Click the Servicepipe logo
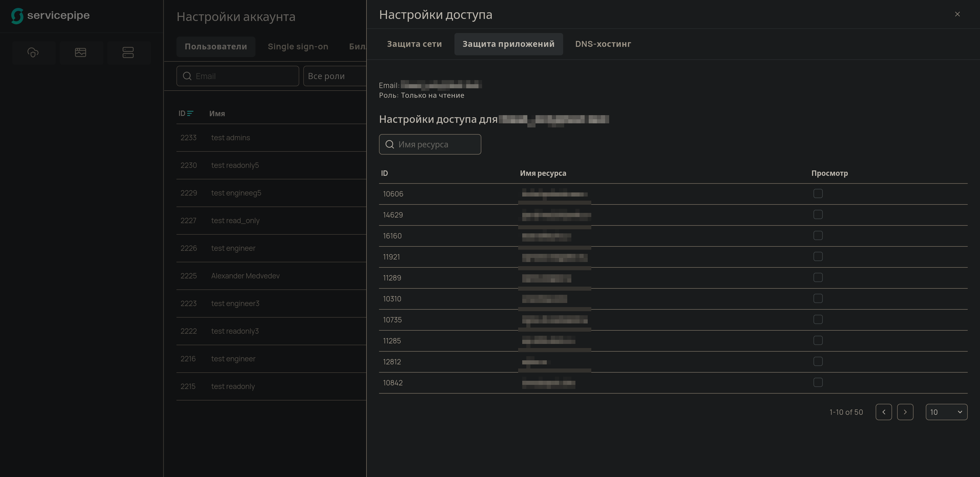Viewport: 980px width, 477px height. point(51,16)
